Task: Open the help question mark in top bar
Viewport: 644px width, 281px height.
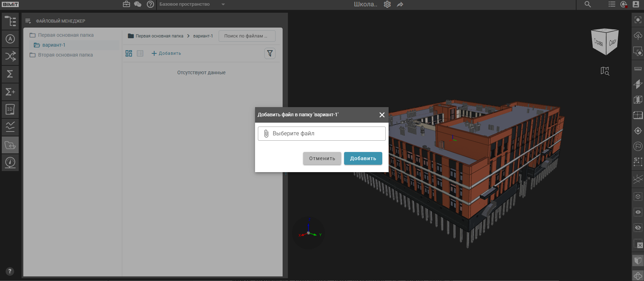Action: coord(150,4)
